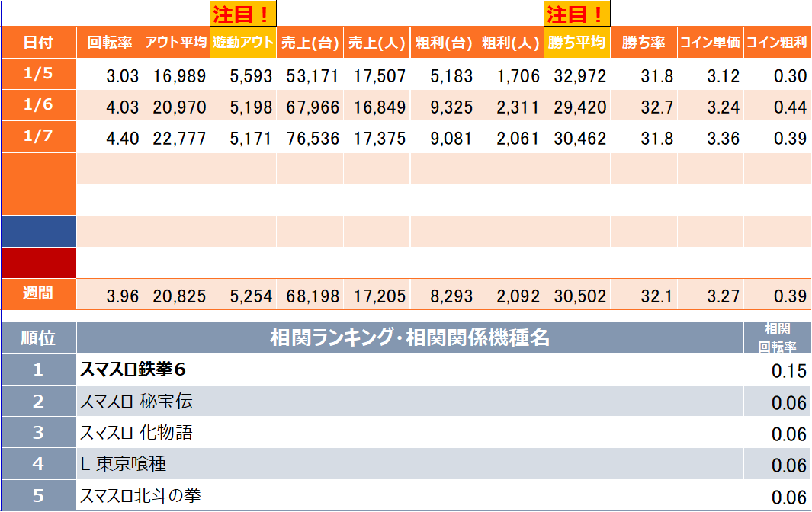Click the 1/7 date row header
The height and width of the screenshot is (512, 812).
(x=38, y=137)
